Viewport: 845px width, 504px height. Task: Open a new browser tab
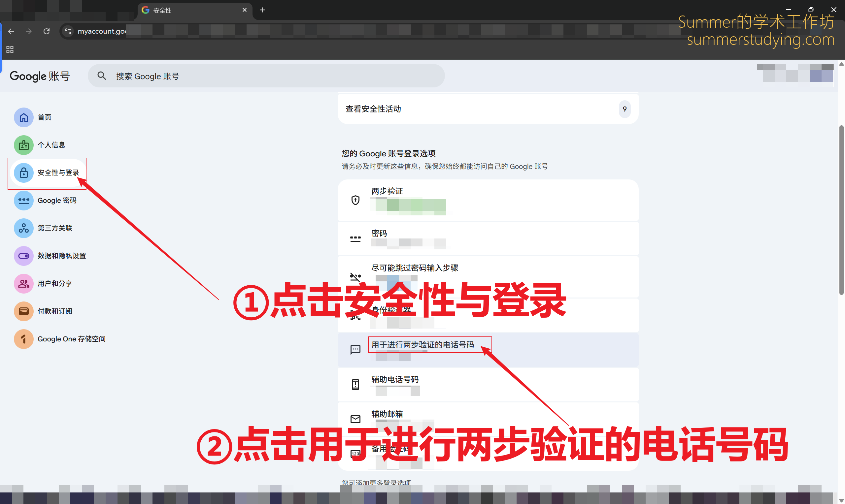click(262, 10)
